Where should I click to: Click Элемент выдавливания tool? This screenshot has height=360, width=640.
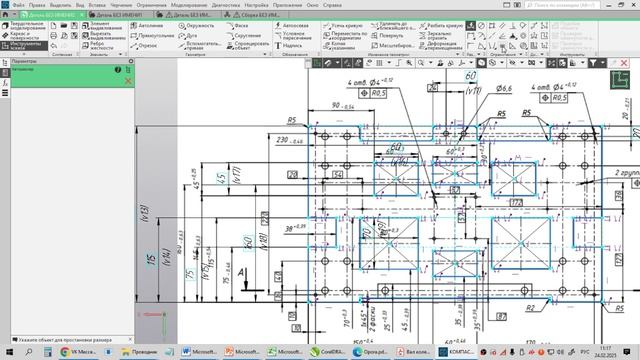coord(102,26)
